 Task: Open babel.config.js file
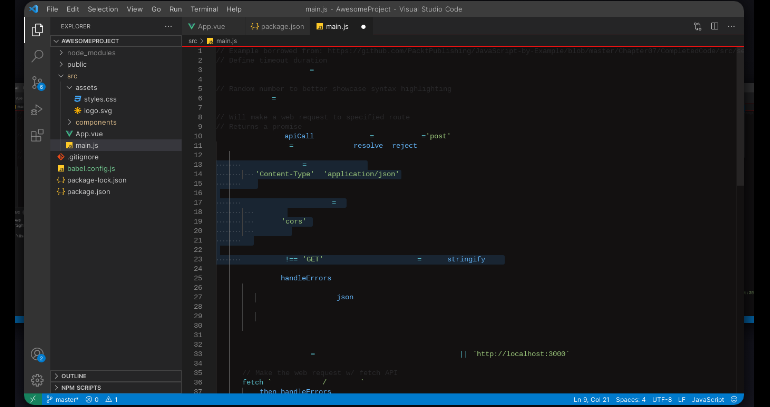click(116, 168)
